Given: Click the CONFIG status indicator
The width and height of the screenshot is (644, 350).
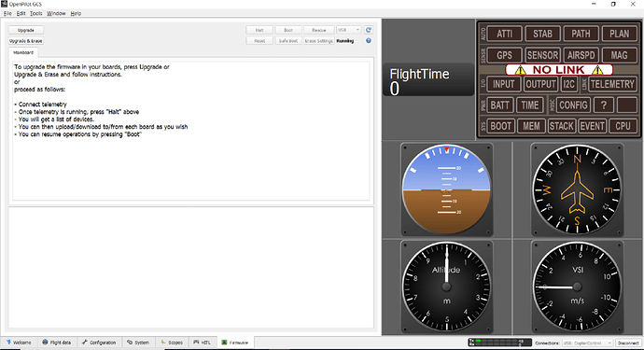Looking at the screenshot, I should click(x=573, y=105).
